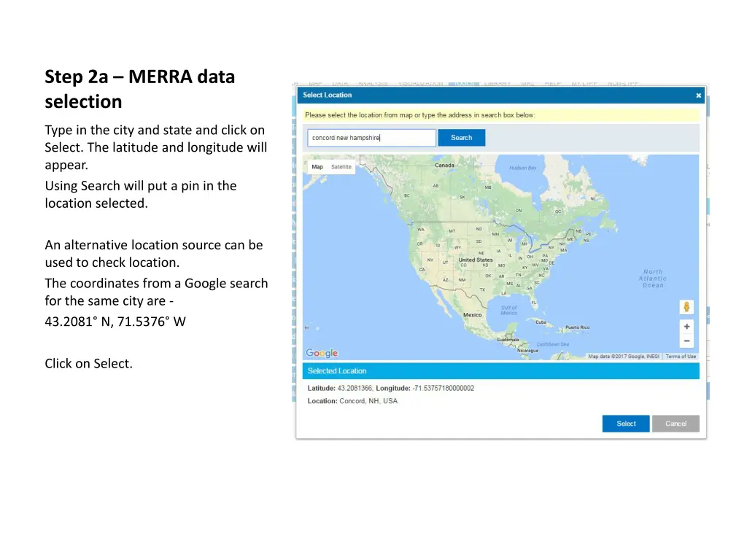Screen dimensions: 747x560
Task: Zoom in on the map
Action: tap(686, 327)
